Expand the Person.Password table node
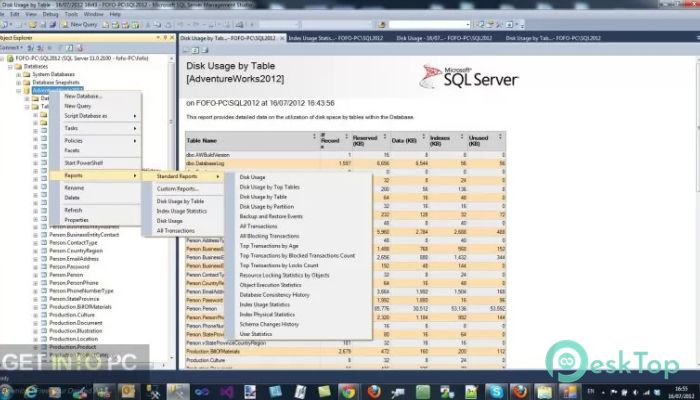Screen dimensions: 700x400 (35, 267)
